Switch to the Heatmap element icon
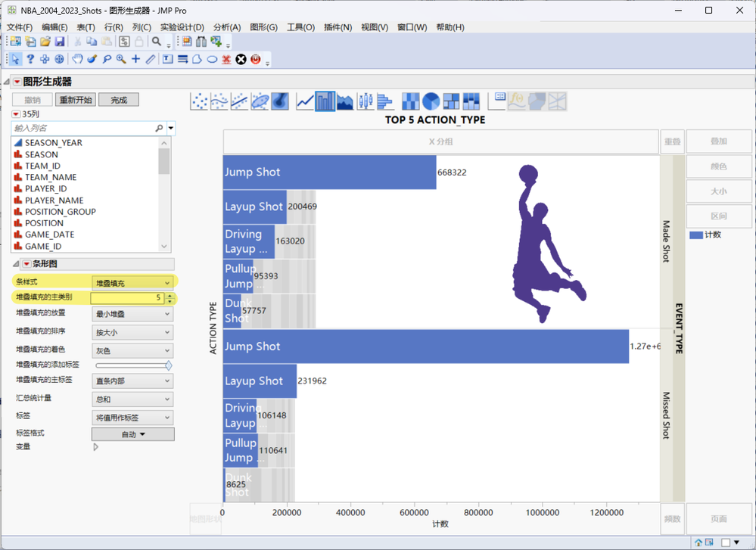 410,101
